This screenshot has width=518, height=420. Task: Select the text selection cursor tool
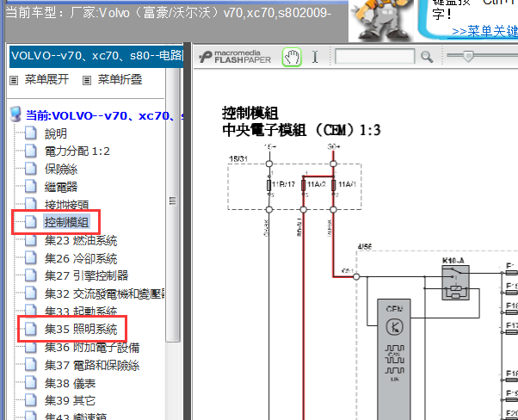point(315,57)
